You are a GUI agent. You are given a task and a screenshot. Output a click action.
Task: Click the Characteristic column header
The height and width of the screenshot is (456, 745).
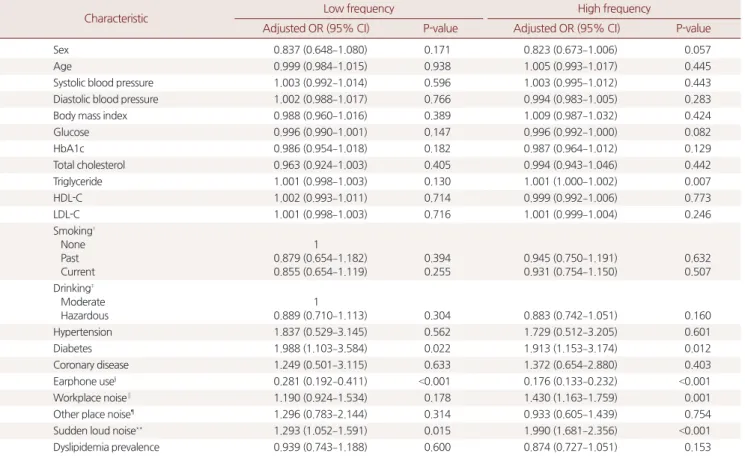tap(116, 19)
